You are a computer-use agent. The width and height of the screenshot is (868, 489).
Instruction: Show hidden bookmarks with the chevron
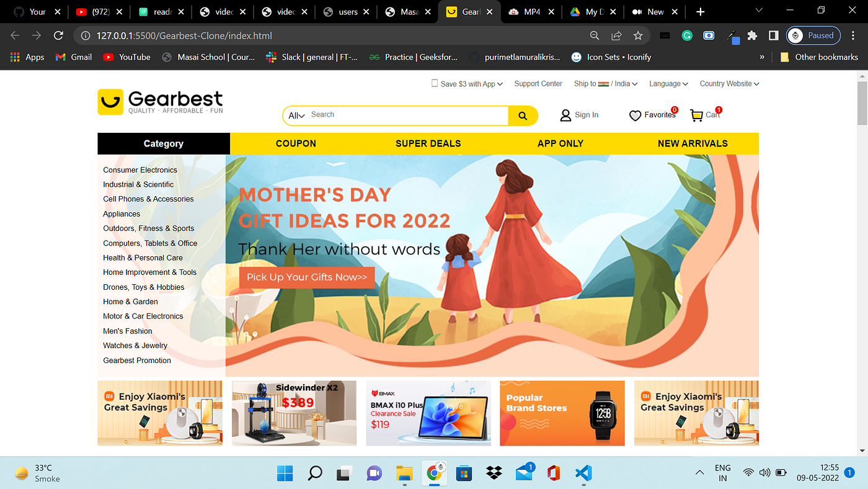coord(762,57)
